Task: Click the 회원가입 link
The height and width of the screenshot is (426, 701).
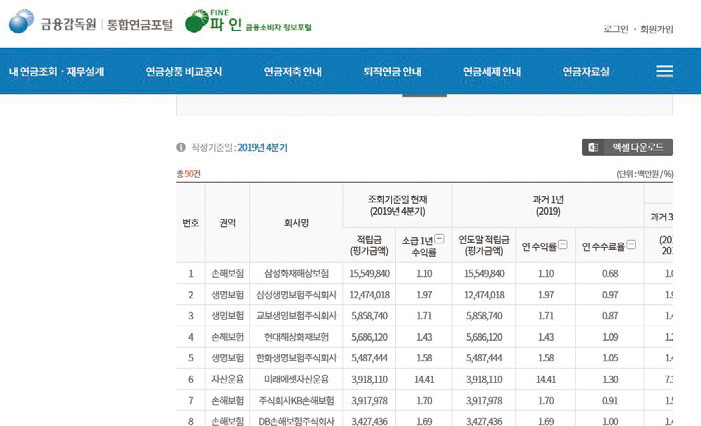Action: pyautogui.click(x=657, y=29)
